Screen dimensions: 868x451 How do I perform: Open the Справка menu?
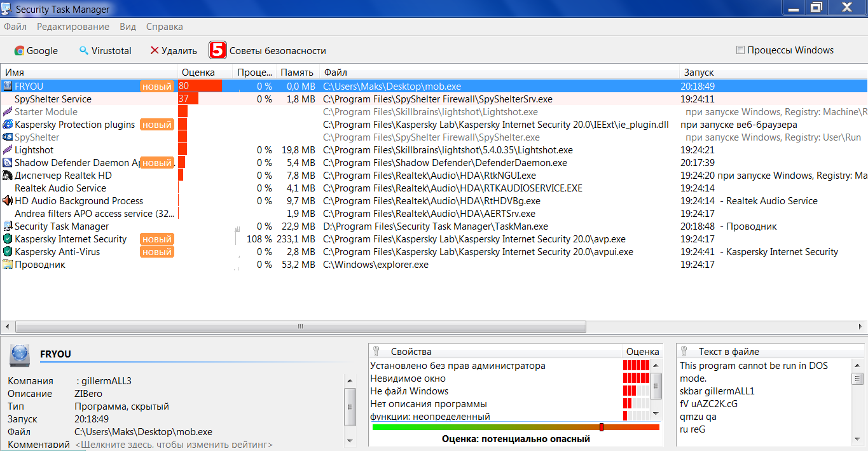(x=165, y=27)
